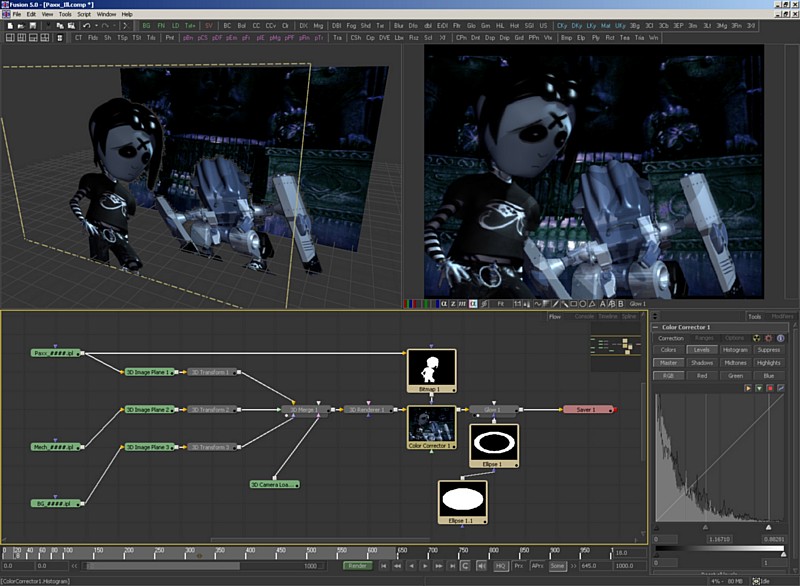Select the 3D Merge 1 node

(x=305, y=410)
